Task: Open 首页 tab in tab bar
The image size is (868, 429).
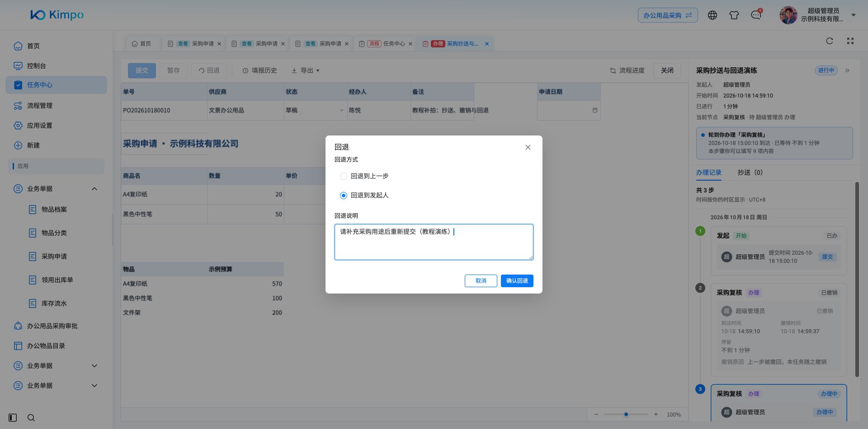Action: point(141,44)
